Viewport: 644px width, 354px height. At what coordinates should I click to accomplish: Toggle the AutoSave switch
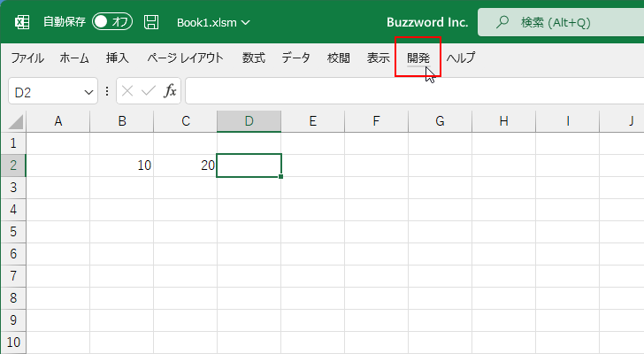[112, 22]
